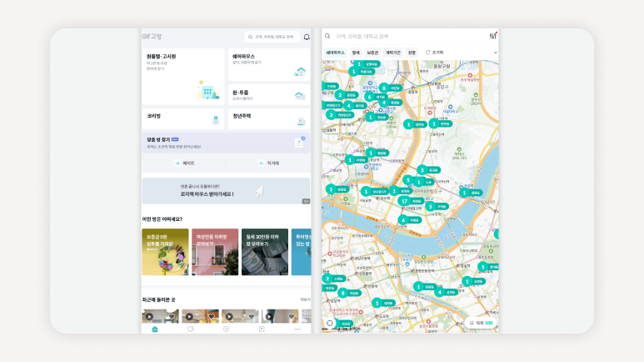Open the 코리빙 category card
This screenshot has height=362, width=644.
(183, 119)
